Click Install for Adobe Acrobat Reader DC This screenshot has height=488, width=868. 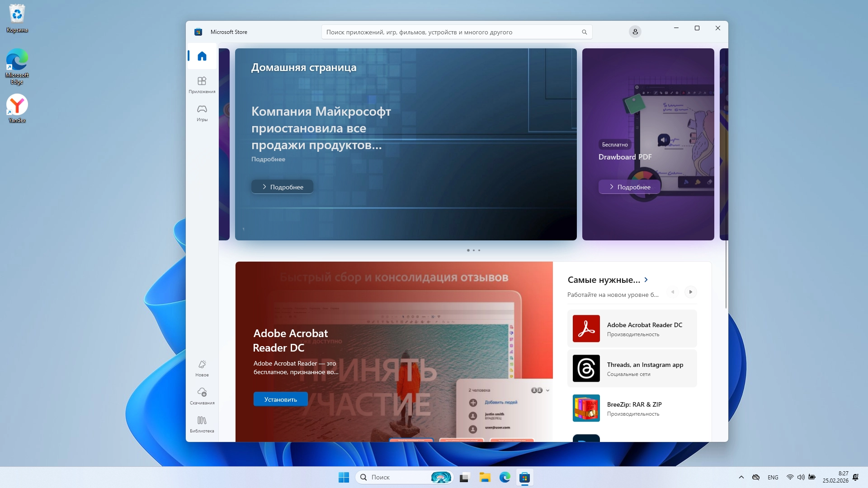pos(280,399)
